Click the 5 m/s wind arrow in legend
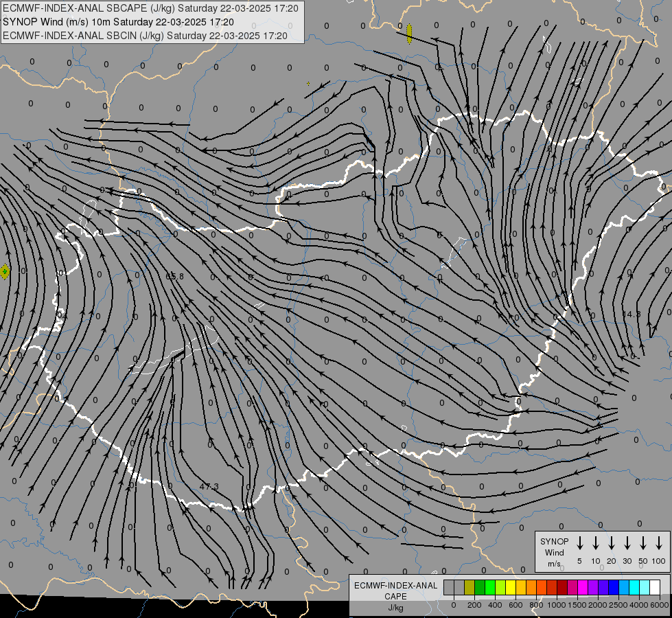 [579, 543]
